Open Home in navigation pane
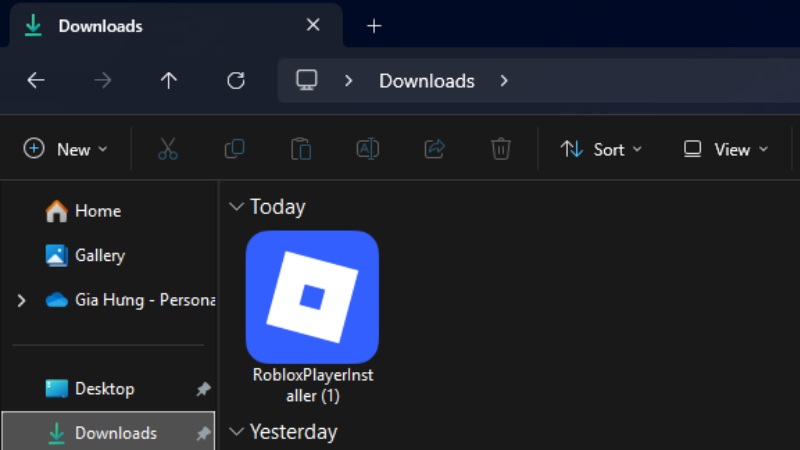 (97, 211)
